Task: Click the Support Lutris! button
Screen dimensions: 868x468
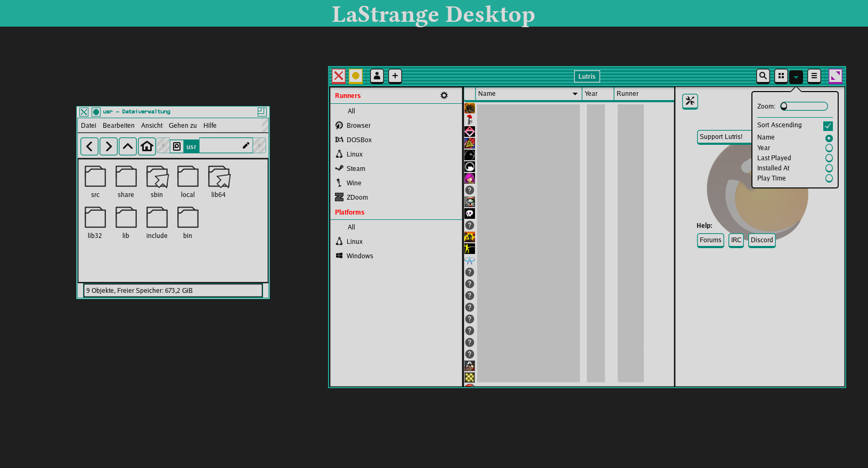Action: tap(724, 137)
